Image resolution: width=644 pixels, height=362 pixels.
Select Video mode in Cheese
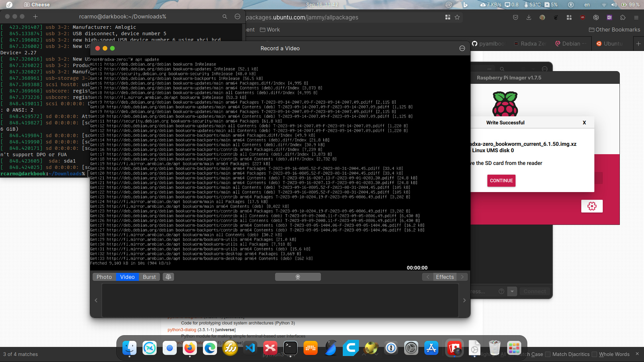coord(127,277)
